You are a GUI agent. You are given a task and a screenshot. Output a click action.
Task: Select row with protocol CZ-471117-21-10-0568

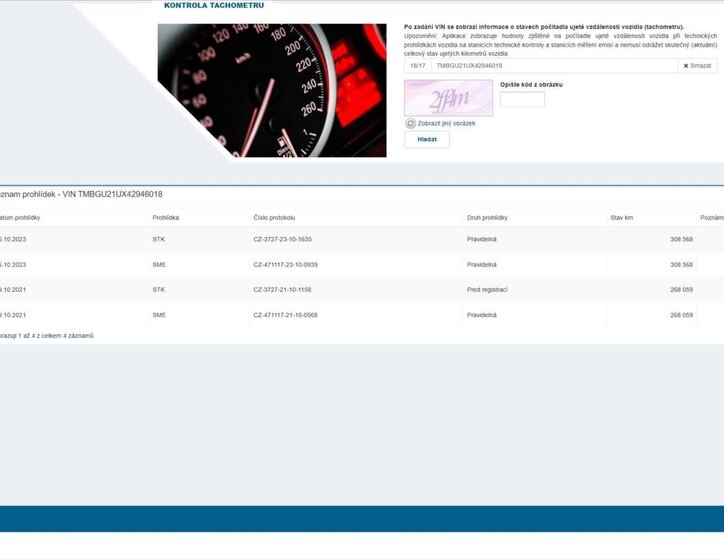pos(285,315)
